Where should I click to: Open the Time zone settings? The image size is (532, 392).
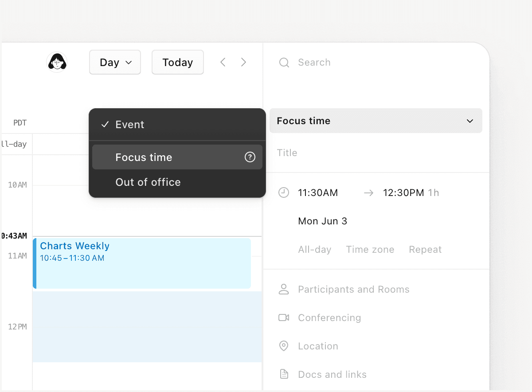click(370, 249)
